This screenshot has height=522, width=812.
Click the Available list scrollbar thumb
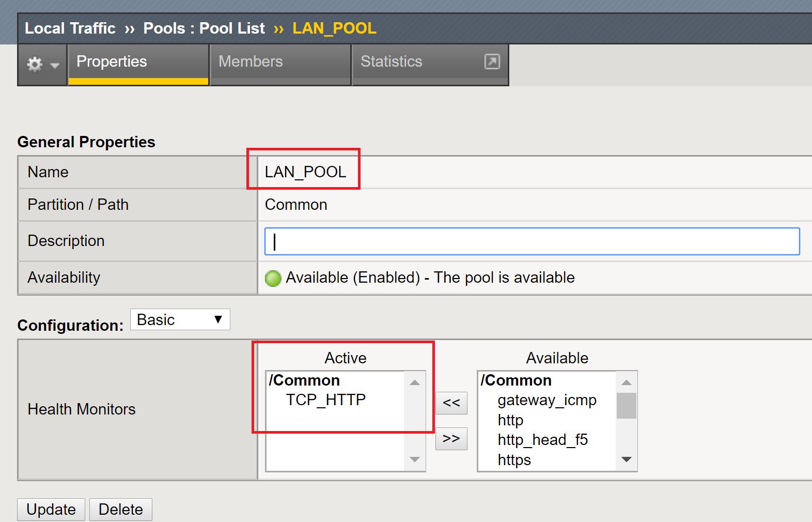pyautogui.click(x=627, y=406)
